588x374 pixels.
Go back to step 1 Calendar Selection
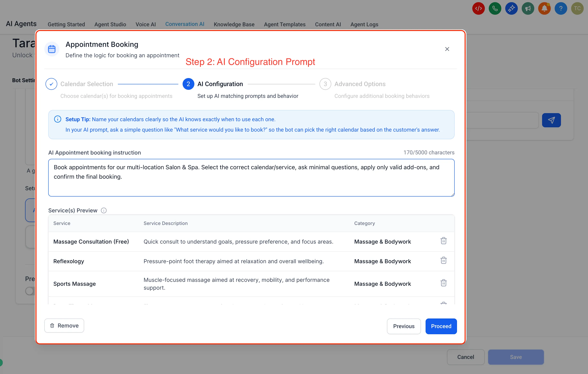pos(51,84)
